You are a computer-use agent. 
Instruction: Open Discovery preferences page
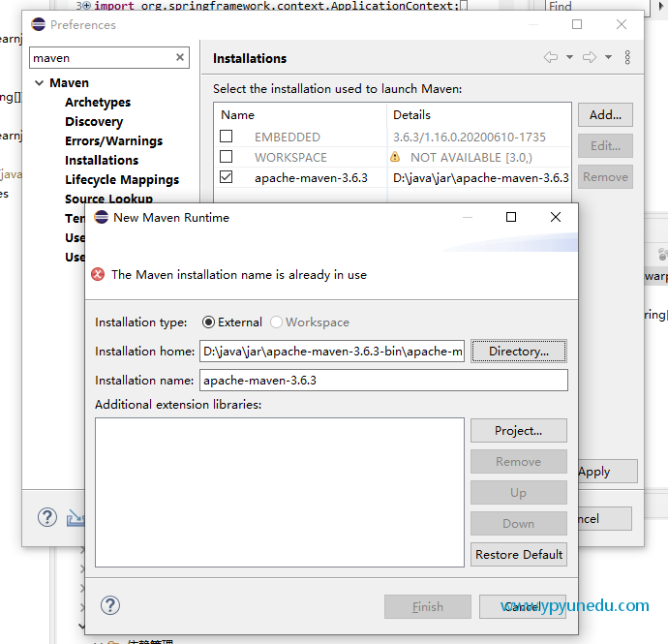click(94, 121)
